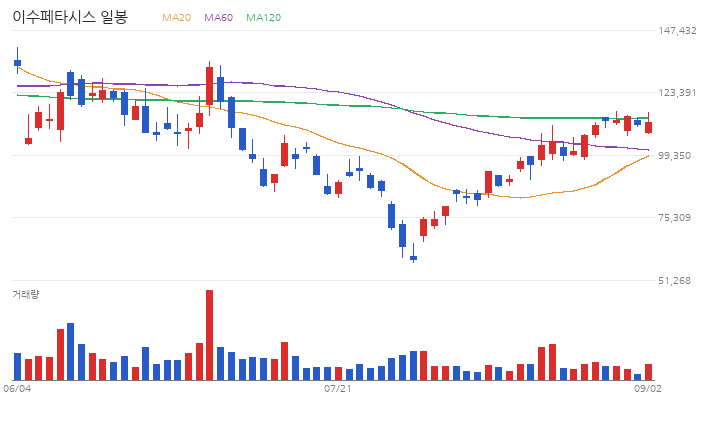Click the 147,432 price axis label
Image resolution: width=720 pixels, height=440 pixels.
point(677,31)
